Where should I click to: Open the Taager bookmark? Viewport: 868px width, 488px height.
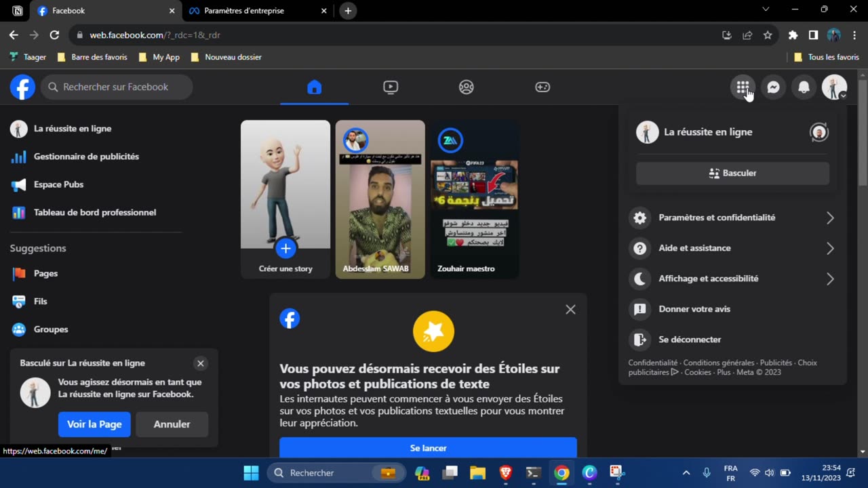point(28,57)
